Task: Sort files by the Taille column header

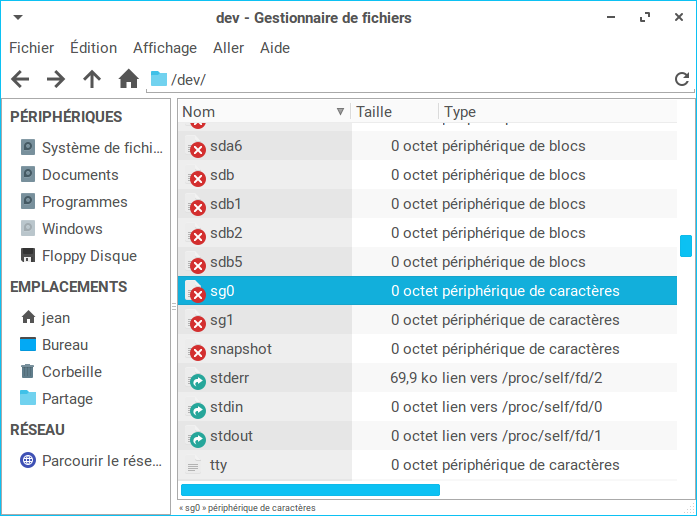Action: (374, 112)
